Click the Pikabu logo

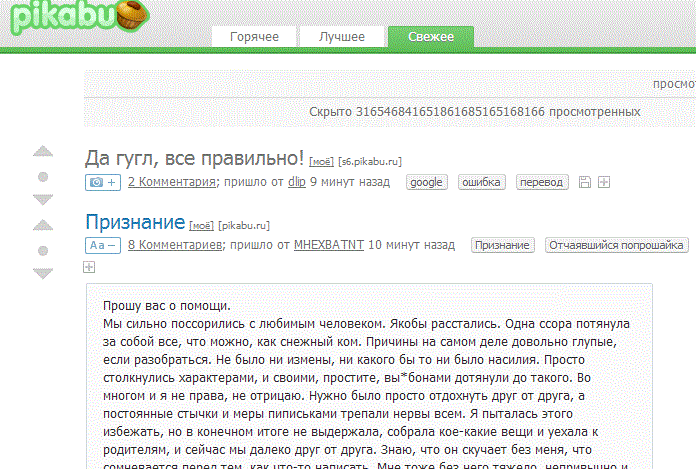[80, 17]
